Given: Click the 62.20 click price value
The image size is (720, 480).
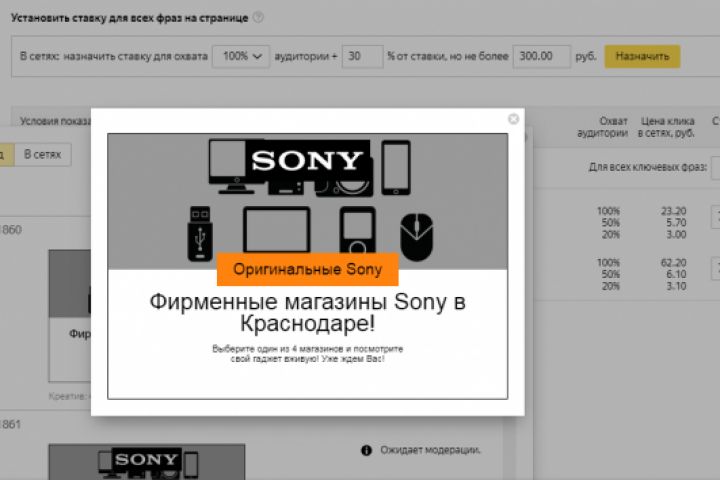Looking at the screenshot, I should click(673, 262).
